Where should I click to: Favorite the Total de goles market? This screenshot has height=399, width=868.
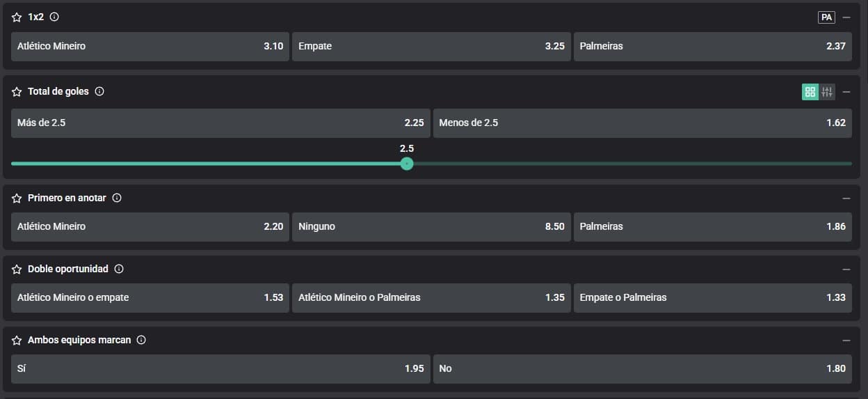pyautogui.click(x=17, y=92)
